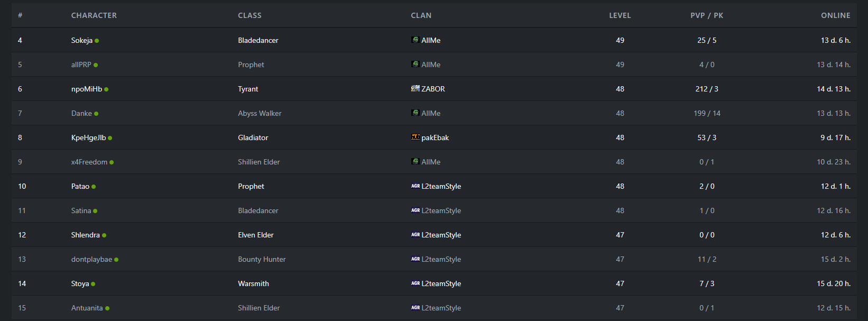The width and height of the screenshot is (868, 321).
Task: Click the online dot next to KpeHgeJlb
Action: click(x=110, y=138)
